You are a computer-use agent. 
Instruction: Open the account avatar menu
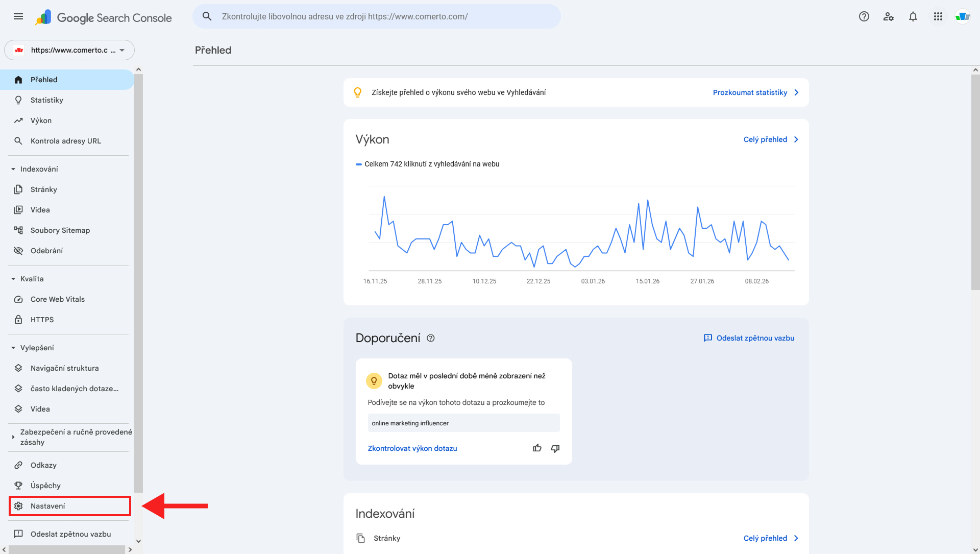point(962,16)
